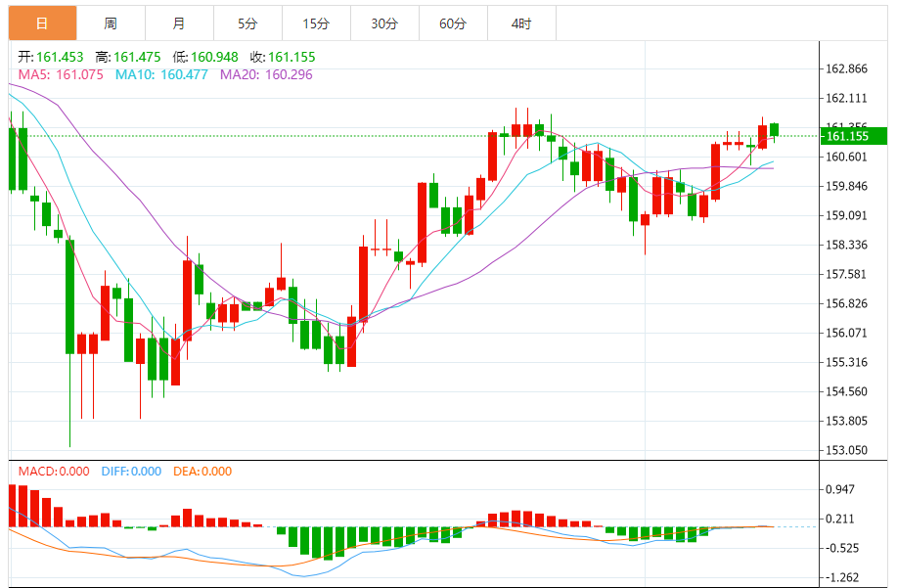This screenshot has width=897, height=588.
Task: Click the 0.211 MACD axis label
Action: 840,520
